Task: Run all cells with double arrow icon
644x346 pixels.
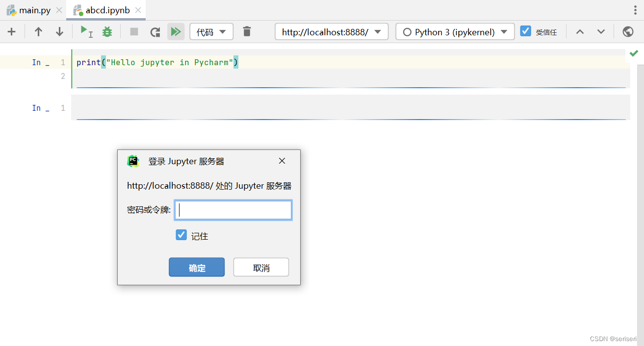Action: 176,32
